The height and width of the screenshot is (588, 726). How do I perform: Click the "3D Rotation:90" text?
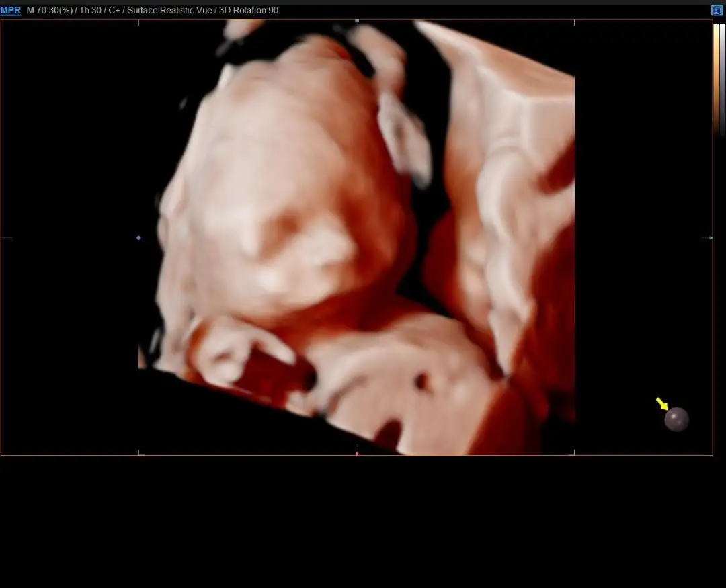tap(249, 10)
